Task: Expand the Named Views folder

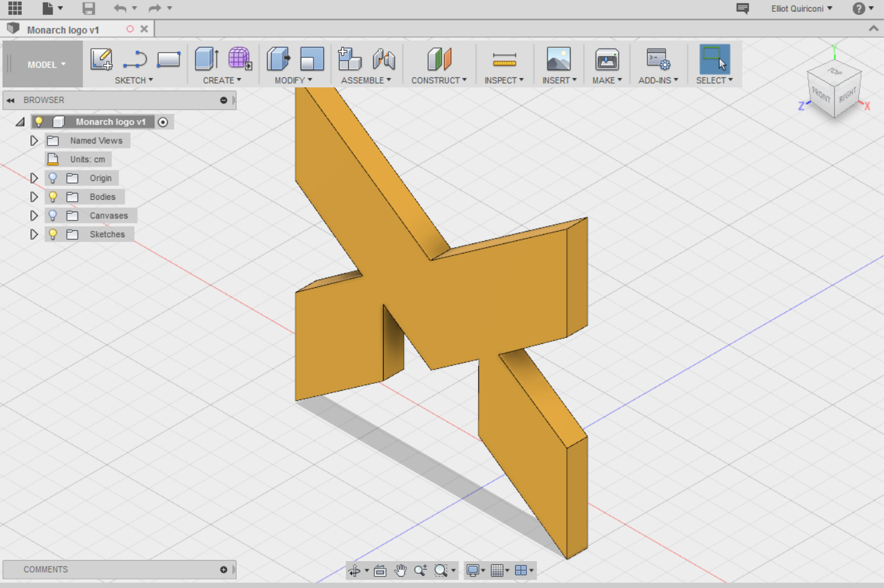Action: click(34, 140)
